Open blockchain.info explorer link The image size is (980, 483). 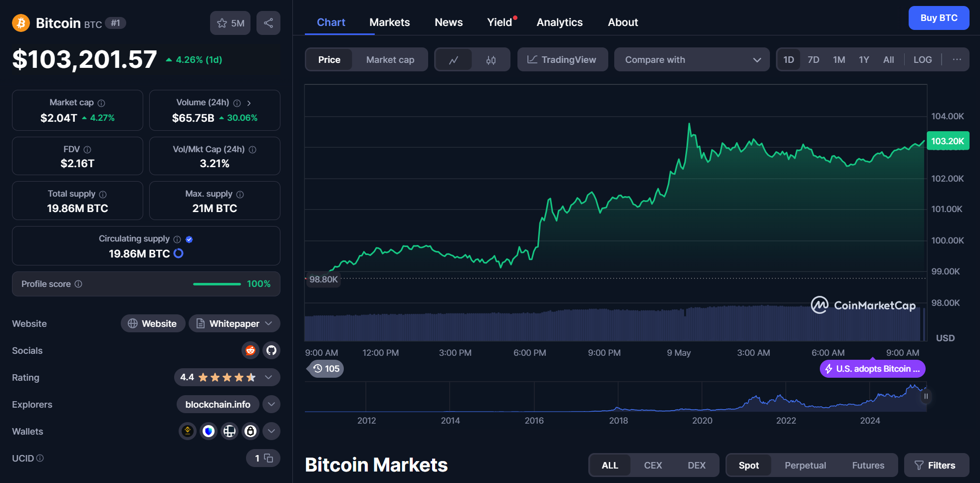tap(218, 404)
